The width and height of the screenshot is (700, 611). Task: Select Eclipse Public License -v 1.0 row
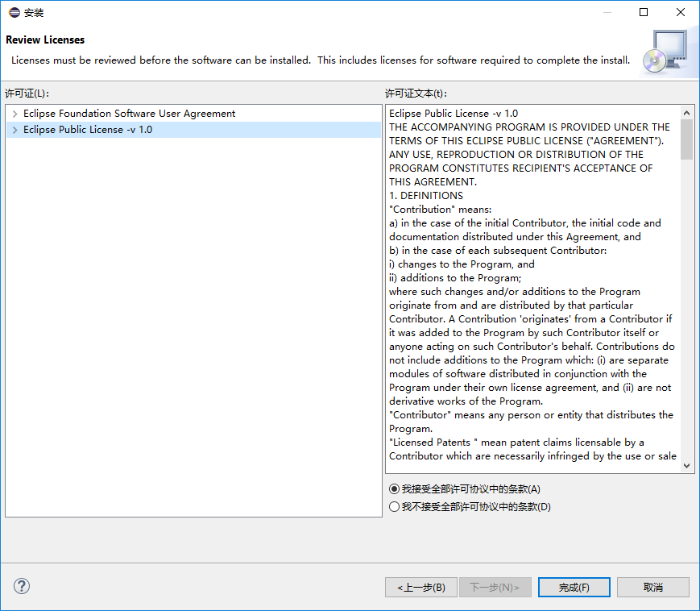194,130
